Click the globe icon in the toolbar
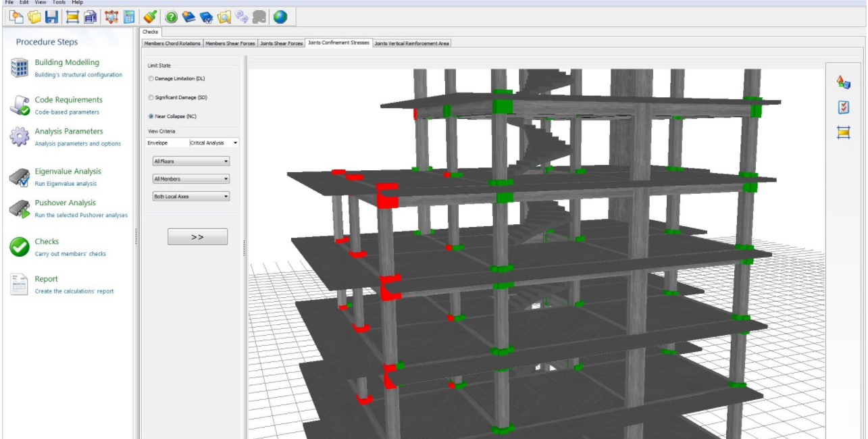 tap(280, 17)
